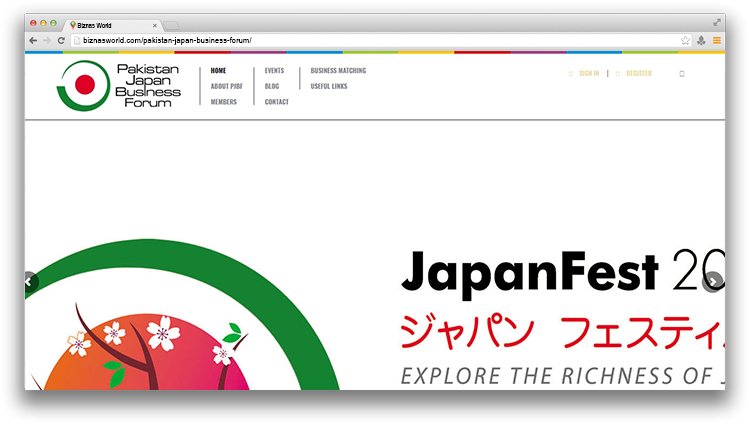
Task: Open the Chrome hamburger menu
Action: tap(716, 40)
